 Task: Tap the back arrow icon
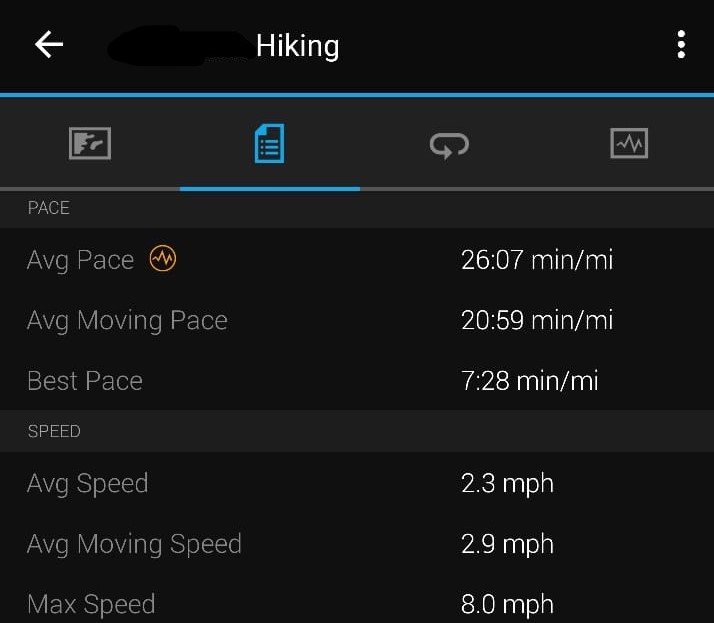[x=49, y=45]
